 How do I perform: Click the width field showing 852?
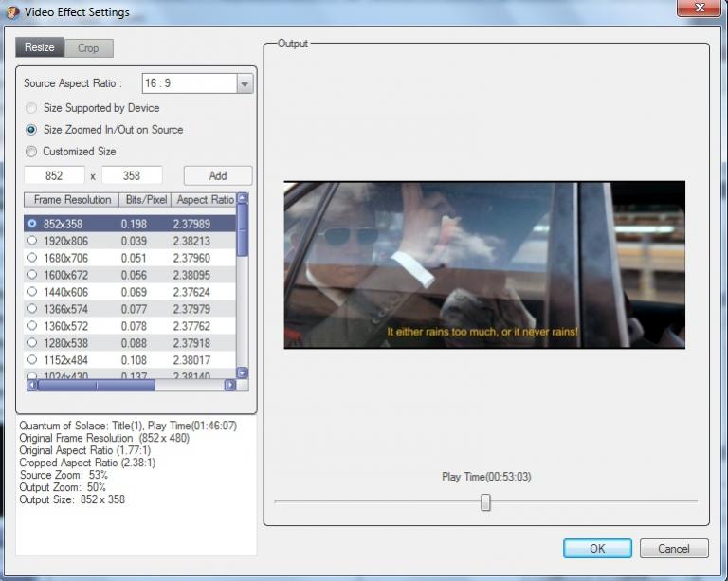point(54,175)
